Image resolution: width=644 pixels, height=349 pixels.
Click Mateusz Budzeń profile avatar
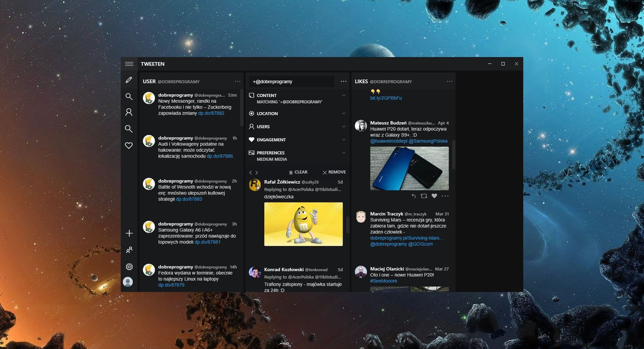[x=361, y=126]
